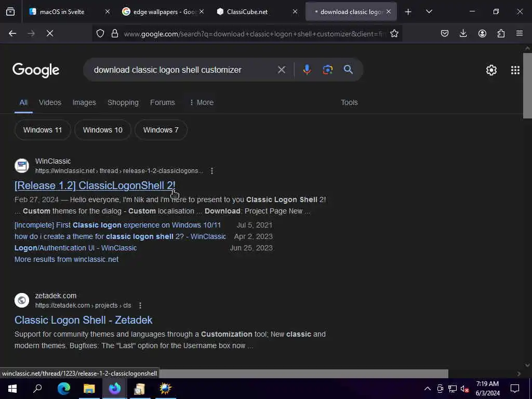Click the vertical page scrollbar thumb

(527, 85)
